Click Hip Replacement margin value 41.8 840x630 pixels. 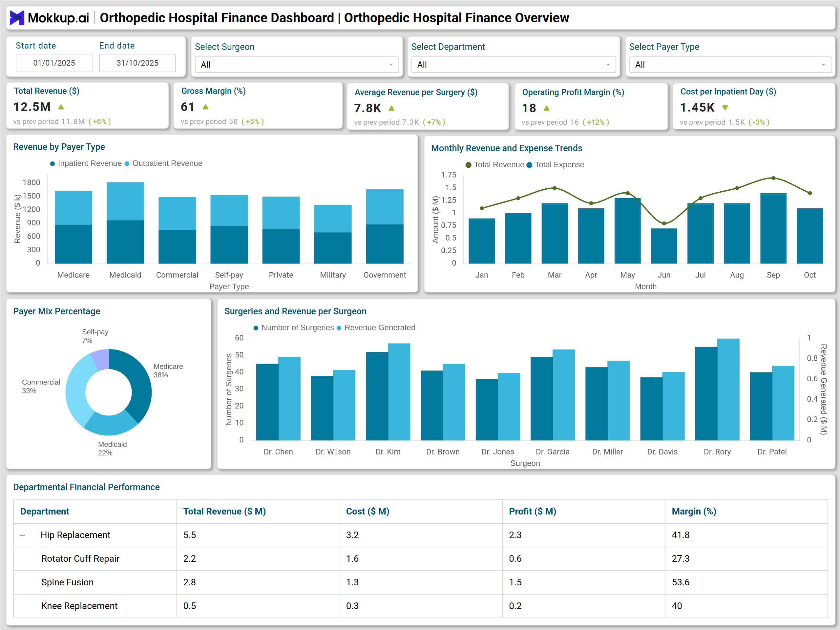681,535
